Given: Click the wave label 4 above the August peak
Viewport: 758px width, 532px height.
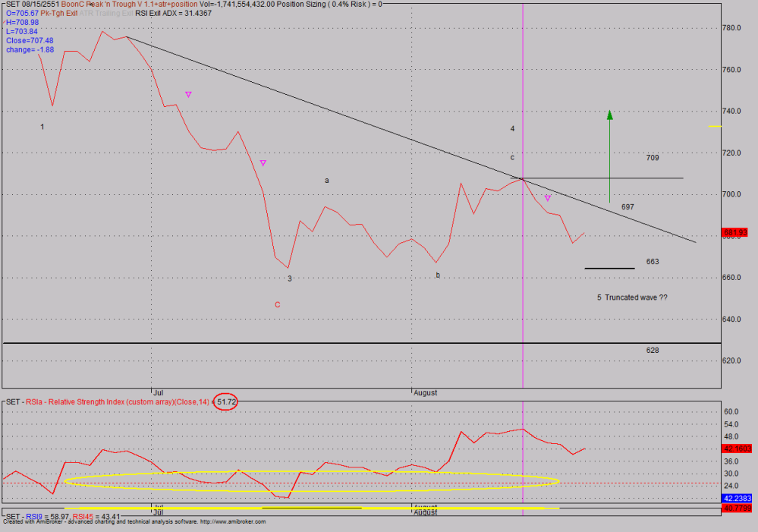Looking at the screenshot, I should pos(512,129).
